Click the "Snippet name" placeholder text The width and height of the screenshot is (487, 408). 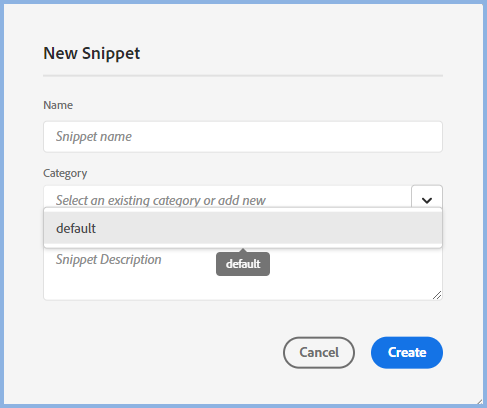click(94, 137)
